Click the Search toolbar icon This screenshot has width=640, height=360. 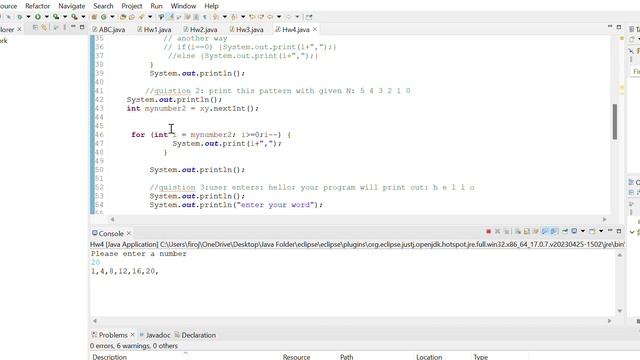coord(141,17)
